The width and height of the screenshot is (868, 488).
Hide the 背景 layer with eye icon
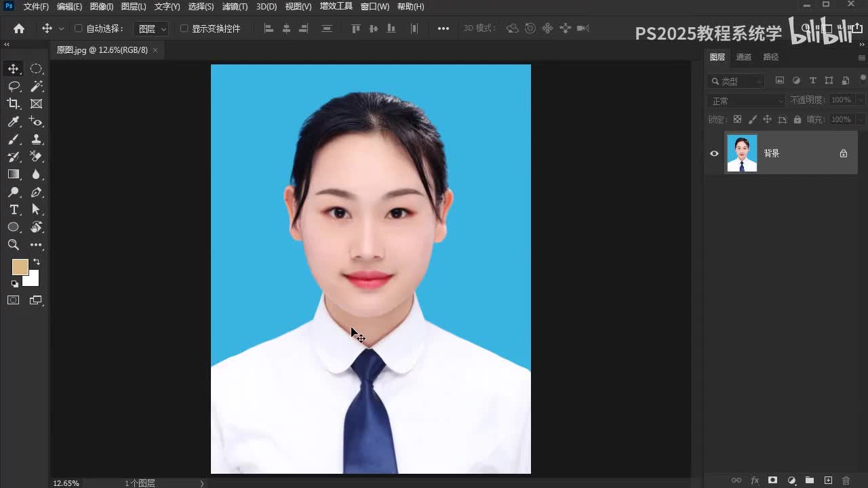point(714,153)
